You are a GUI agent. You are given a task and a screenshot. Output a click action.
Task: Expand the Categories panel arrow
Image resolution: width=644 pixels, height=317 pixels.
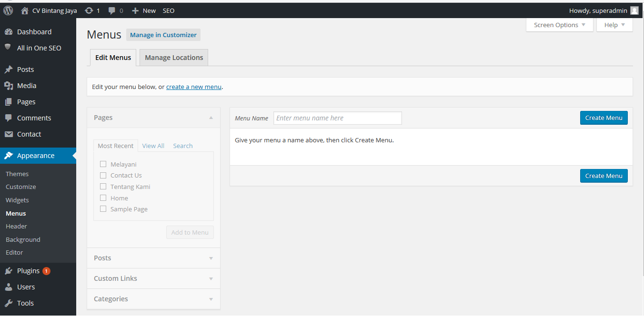(211, 299)
